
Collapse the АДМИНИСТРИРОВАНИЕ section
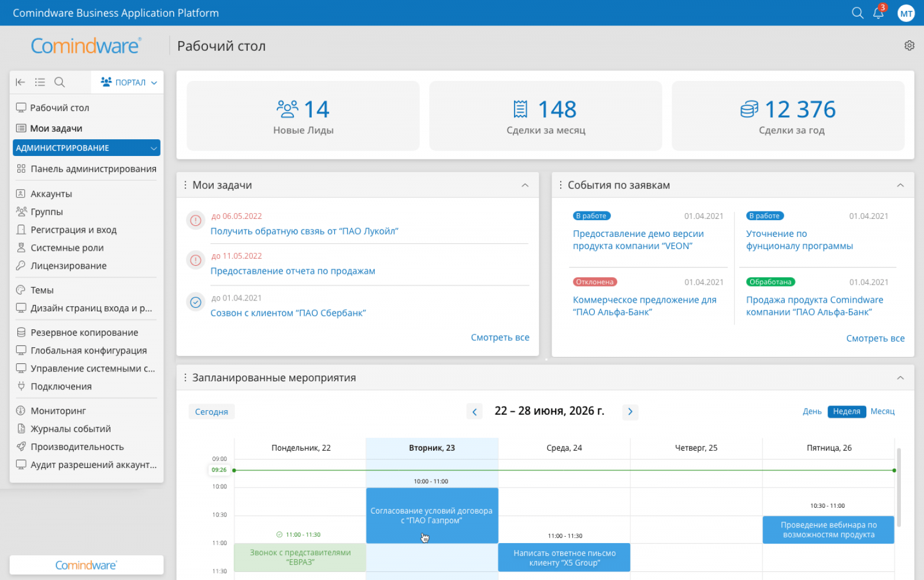154,148
